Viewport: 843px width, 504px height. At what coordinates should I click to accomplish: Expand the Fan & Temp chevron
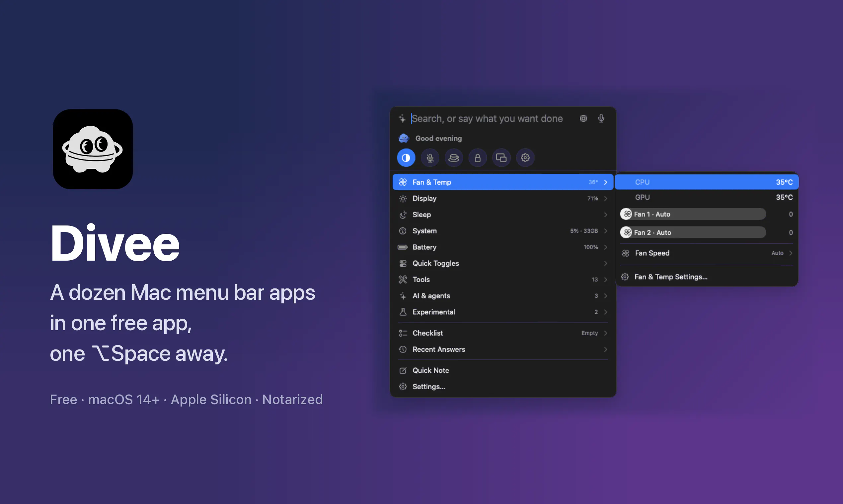(x=606, y=182)
